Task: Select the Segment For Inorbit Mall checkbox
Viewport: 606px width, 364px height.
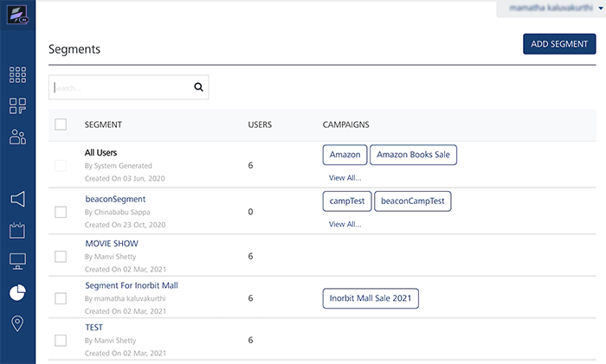Action: 61,298
